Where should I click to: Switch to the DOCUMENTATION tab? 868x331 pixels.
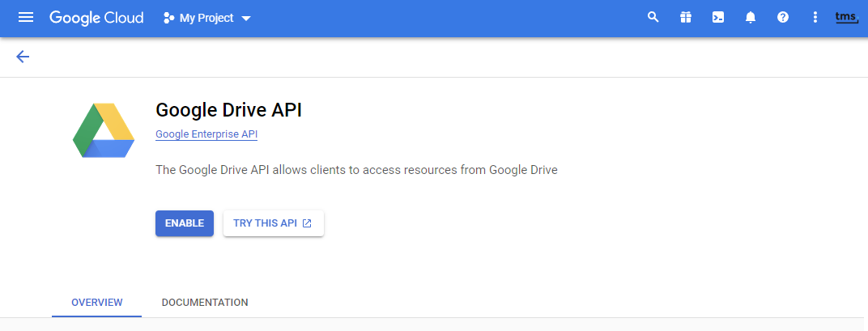coord(205,303)
